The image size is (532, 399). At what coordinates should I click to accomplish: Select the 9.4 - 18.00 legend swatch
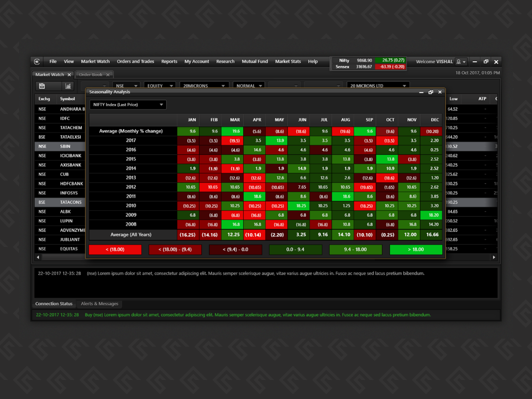[356, 249]
